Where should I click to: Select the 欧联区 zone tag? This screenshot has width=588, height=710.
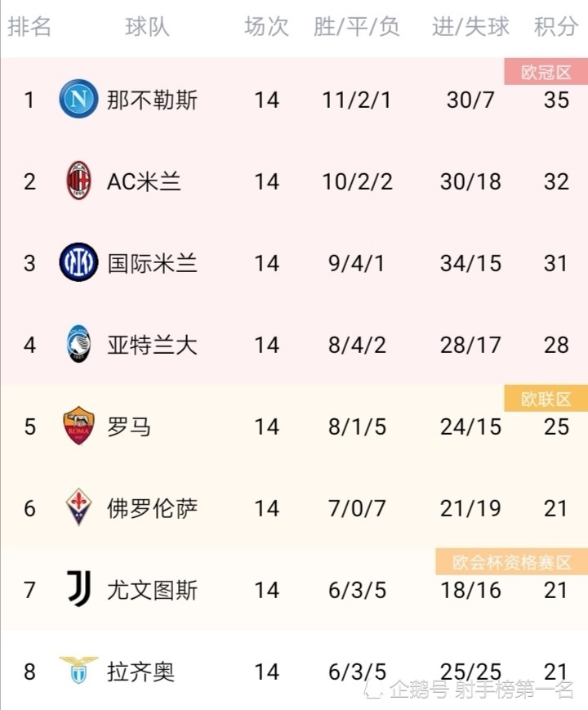click(546, 399)
